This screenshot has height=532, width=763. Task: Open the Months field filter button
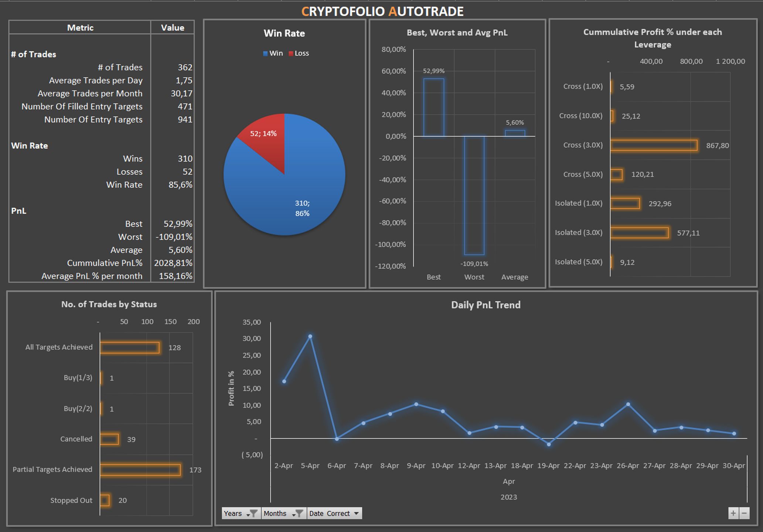[284, 513]
